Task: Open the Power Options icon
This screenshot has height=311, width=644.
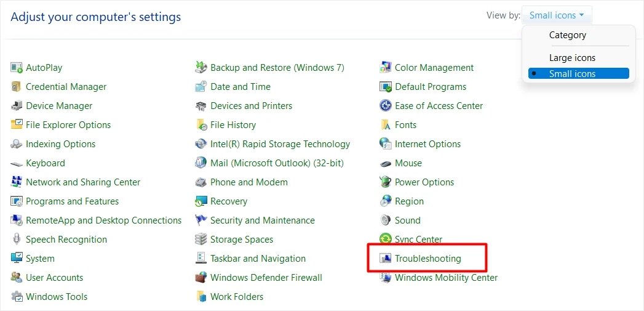Action: click(x=385, y=182)
